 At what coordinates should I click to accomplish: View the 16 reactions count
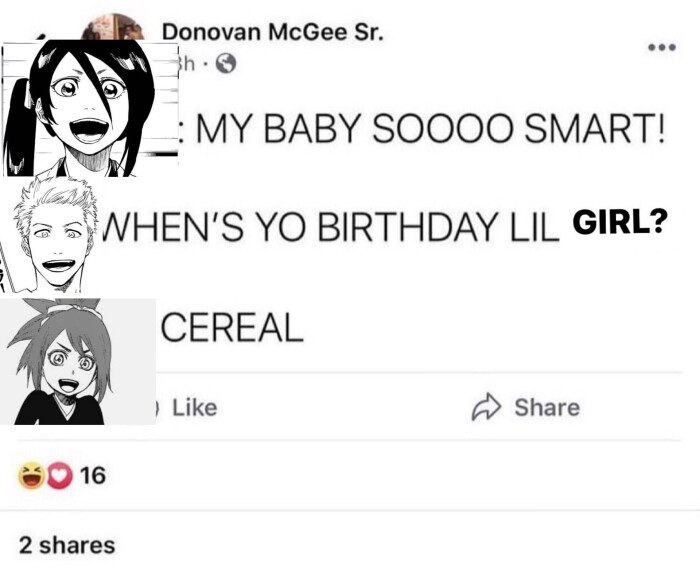point(91,477)
